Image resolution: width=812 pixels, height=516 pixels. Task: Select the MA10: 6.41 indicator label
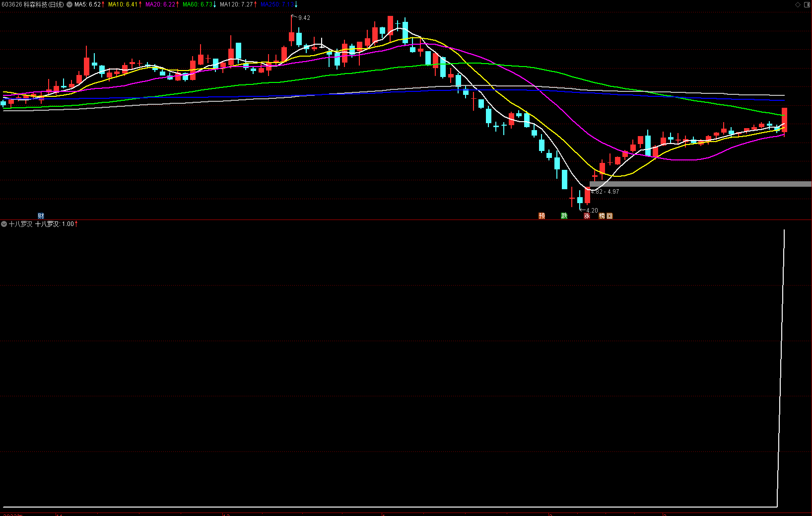(125, 4)
